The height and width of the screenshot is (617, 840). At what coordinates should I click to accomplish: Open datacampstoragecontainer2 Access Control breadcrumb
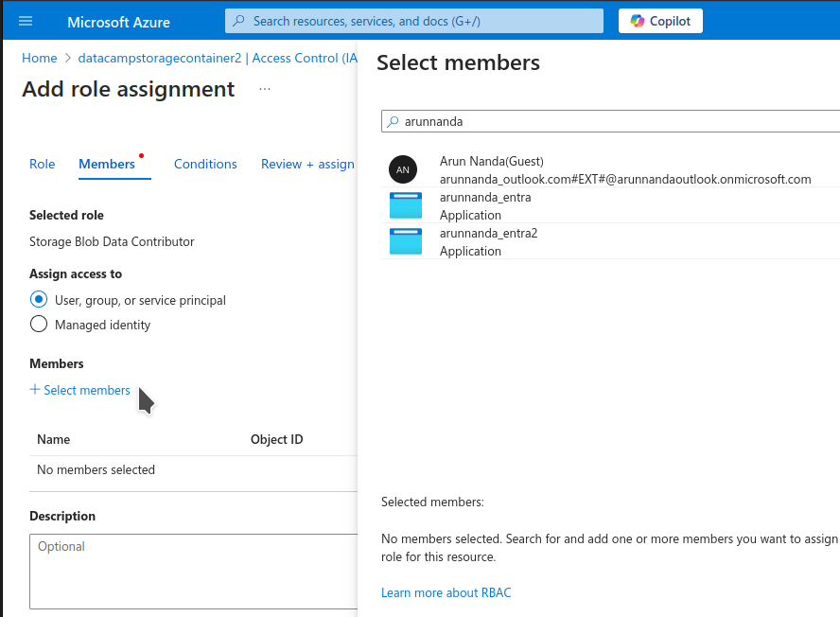point(218,58)
